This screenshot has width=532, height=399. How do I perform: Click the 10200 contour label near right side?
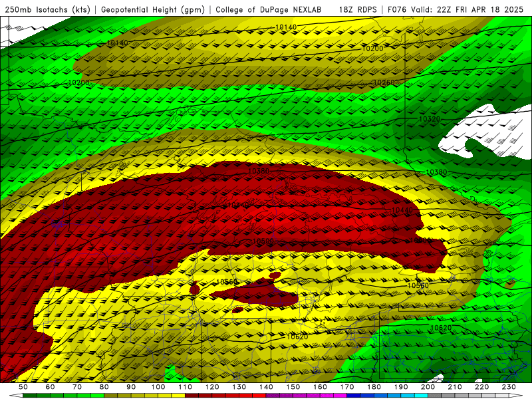coord(372,49)
